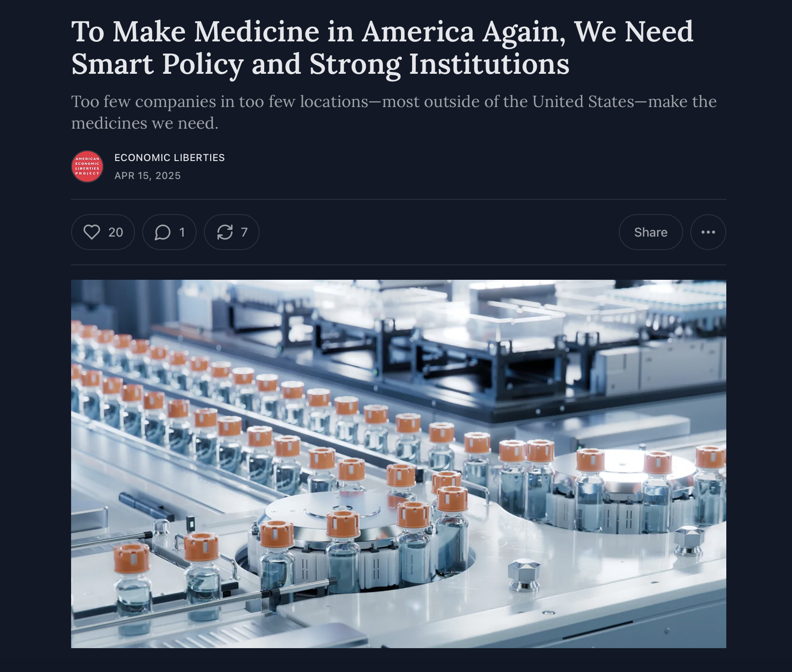
Task: Like the post with the heart icon
Action: coord(92,232)
